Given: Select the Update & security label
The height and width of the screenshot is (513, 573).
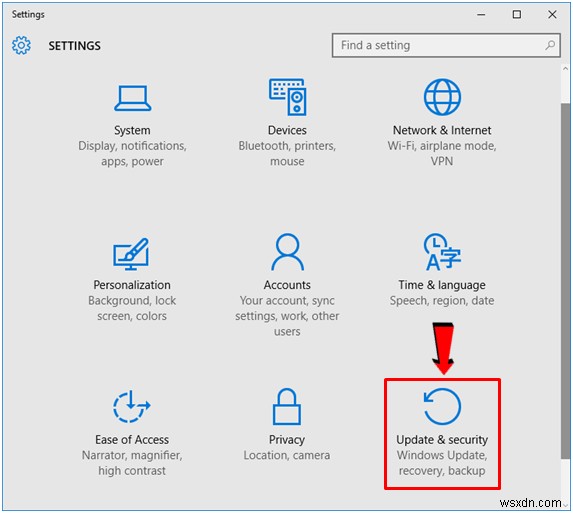Looking at the screenshot, I should [x=442, y=440].
